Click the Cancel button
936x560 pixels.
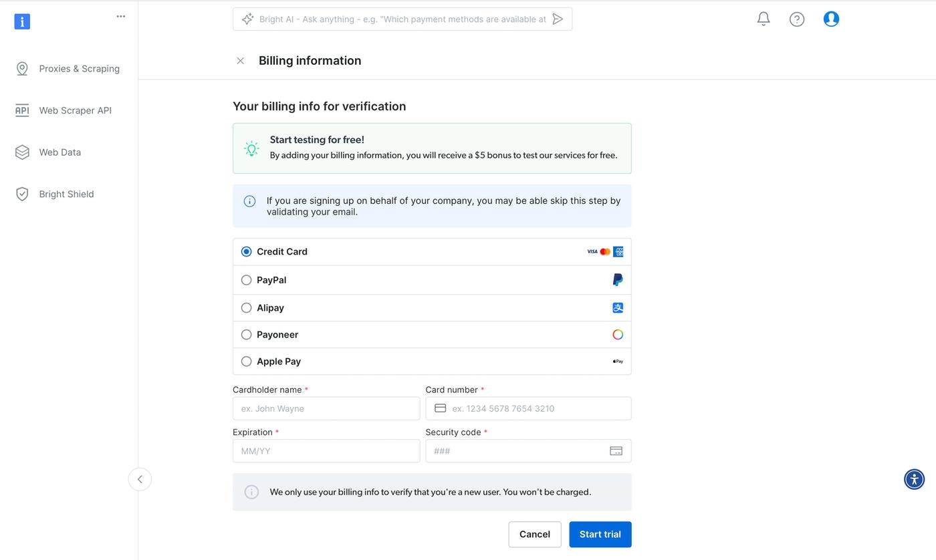click(x=535, y=535)
